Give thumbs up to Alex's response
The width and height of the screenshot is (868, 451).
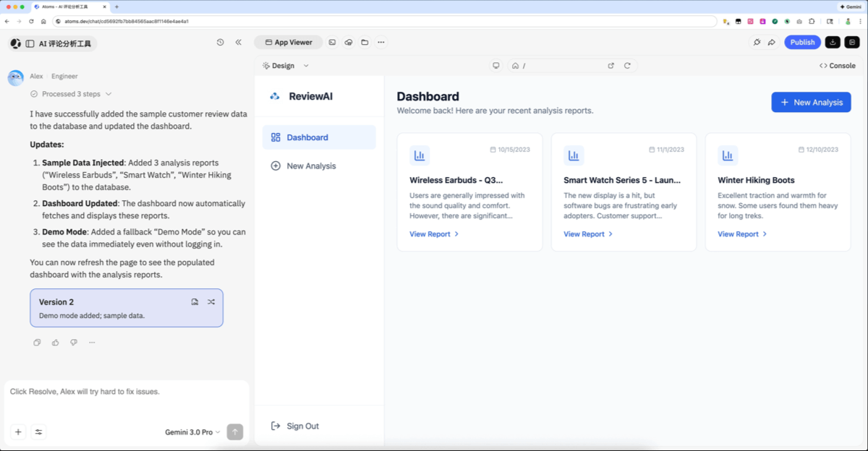(55, 343)
